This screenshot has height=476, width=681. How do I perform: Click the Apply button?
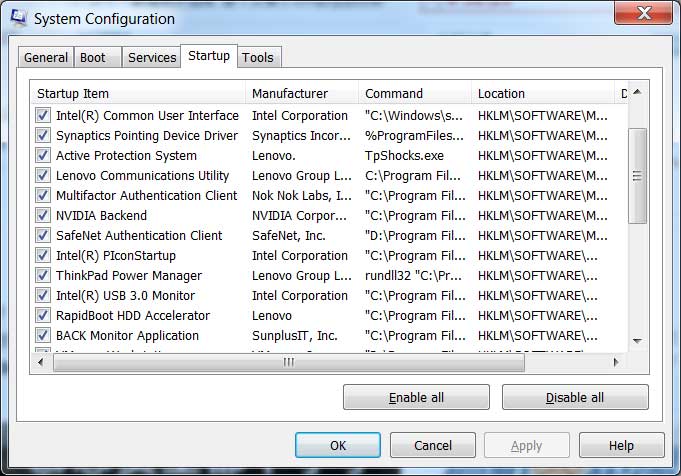coord(527,445)
